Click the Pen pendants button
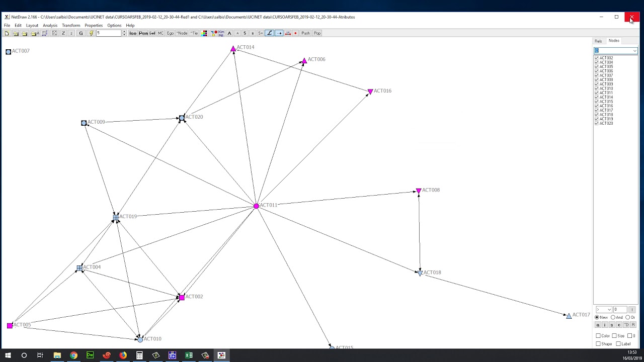The image size is (644, 362). (143, 33)
